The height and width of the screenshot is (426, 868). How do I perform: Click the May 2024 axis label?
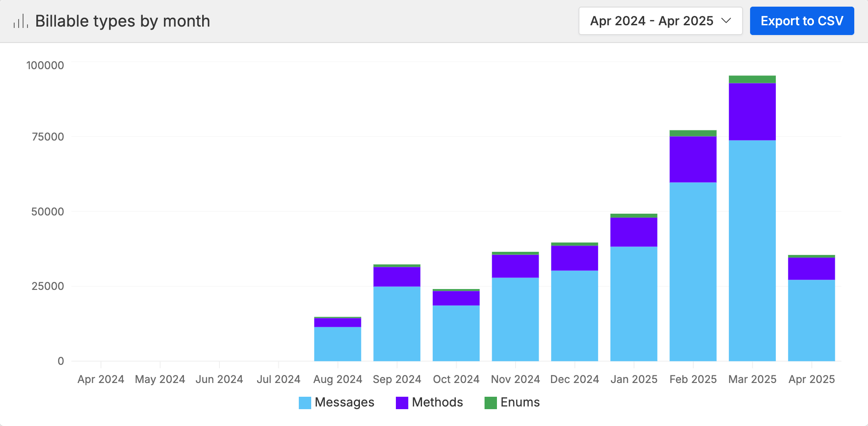click(160, 379)
